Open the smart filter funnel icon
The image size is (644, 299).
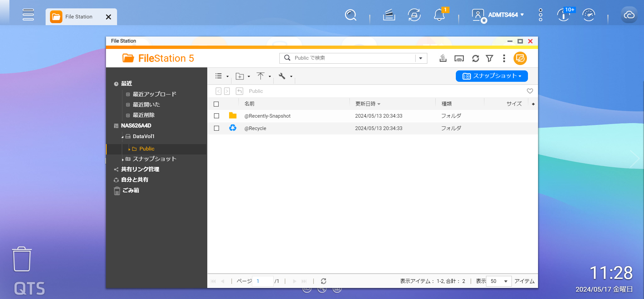click(x=490, y=58)
